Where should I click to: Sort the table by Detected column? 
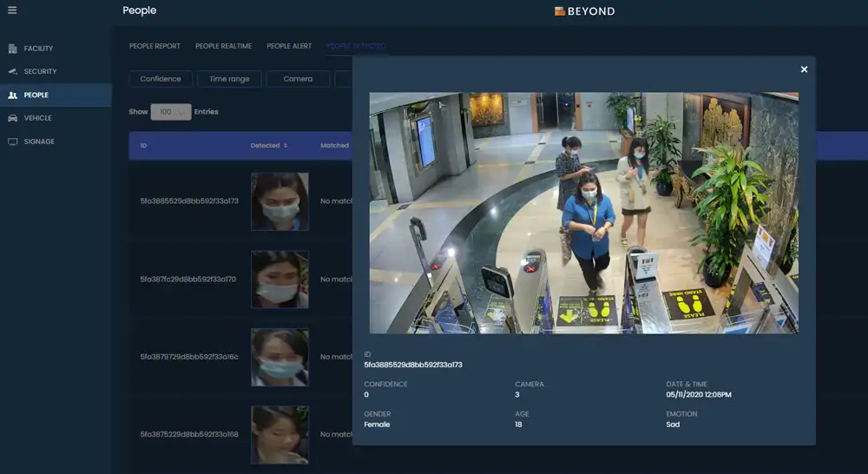pyautogui.click(x=269, y=146)
